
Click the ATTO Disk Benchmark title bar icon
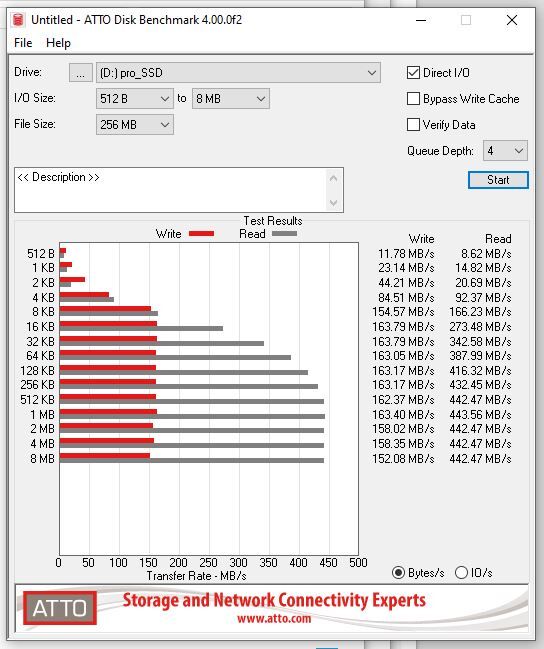(18, 19)
